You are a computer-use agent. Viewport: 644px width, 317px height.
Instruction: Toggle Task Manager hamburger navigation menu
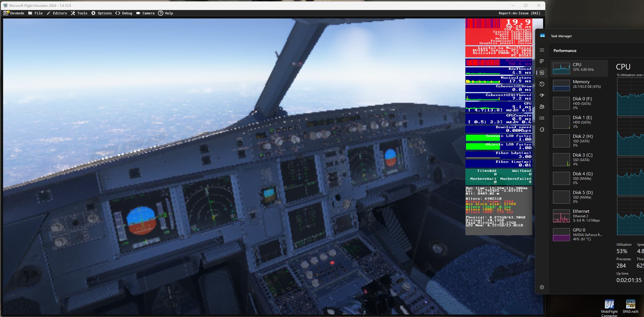[x=542, y=50]
